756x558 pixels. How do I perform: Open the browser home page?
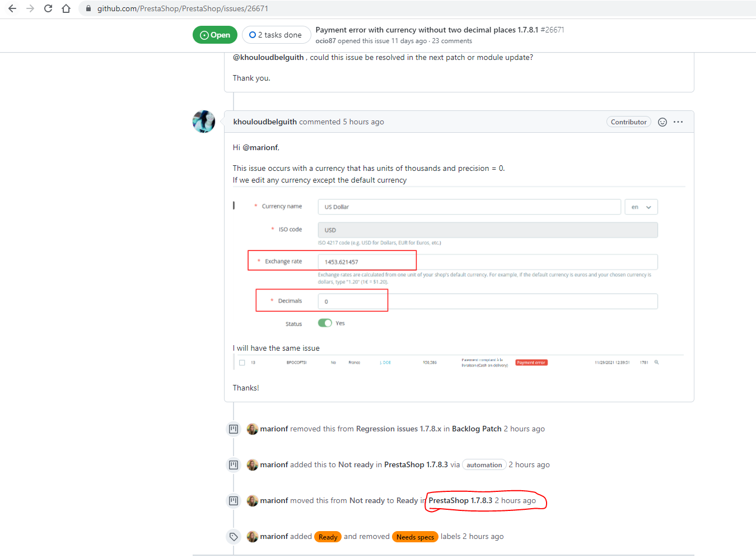[66, 8]
